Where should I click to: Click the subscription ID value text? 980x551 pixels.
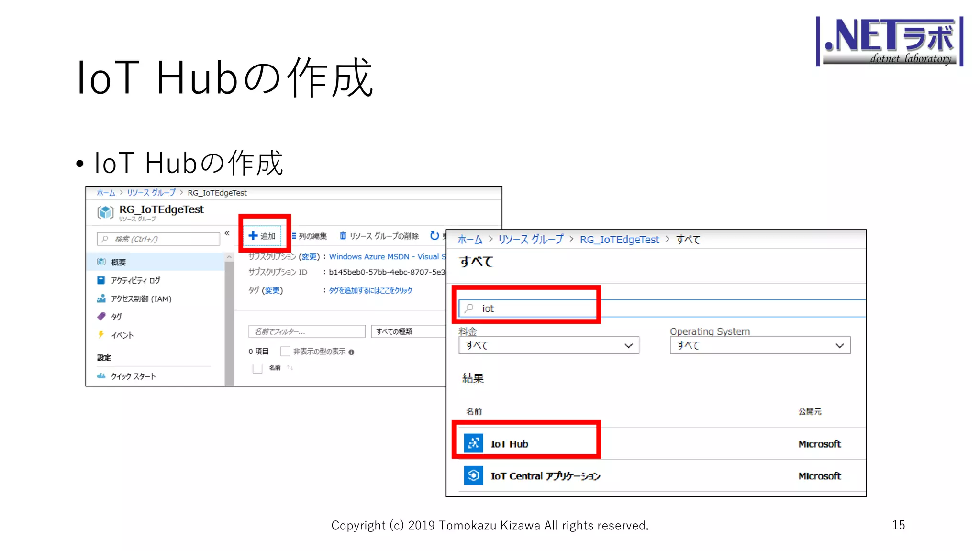387,272
